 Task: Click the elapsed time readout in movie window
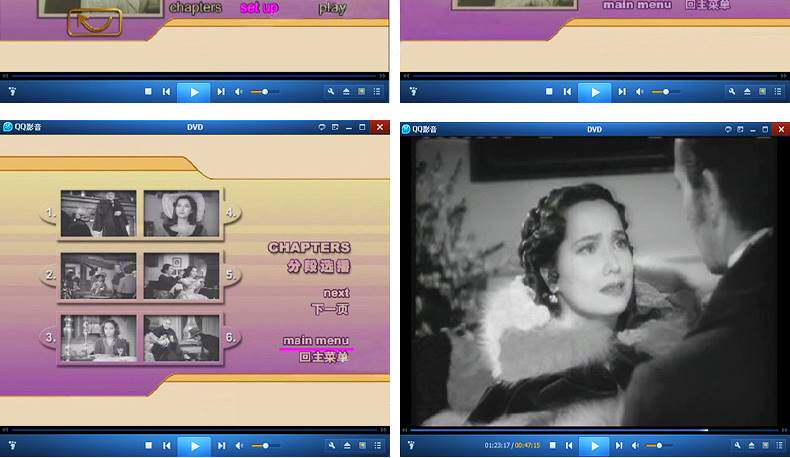click(x=497, y=445)
